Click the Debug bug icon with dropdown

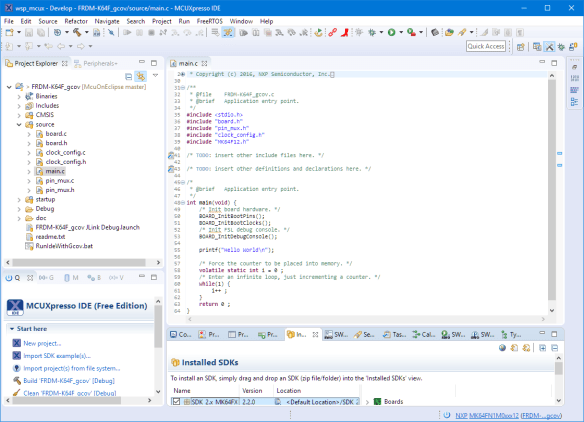click(372, 32)
